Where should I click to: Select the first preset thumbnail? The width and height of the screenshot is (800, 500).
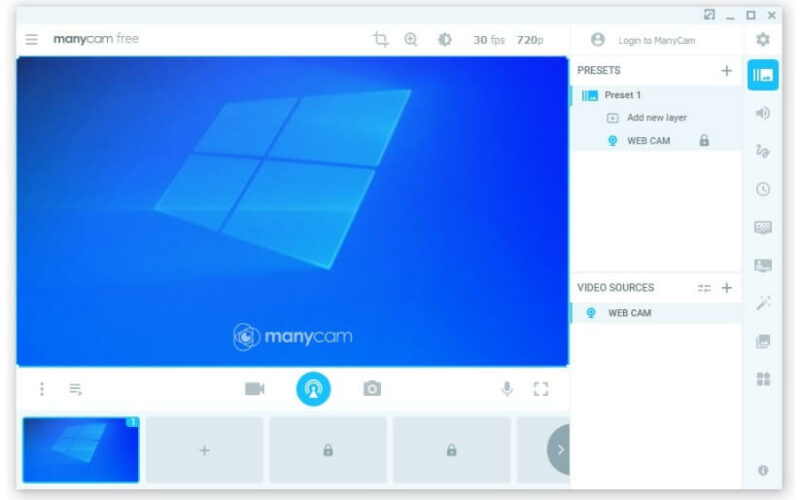click(81, 450)
